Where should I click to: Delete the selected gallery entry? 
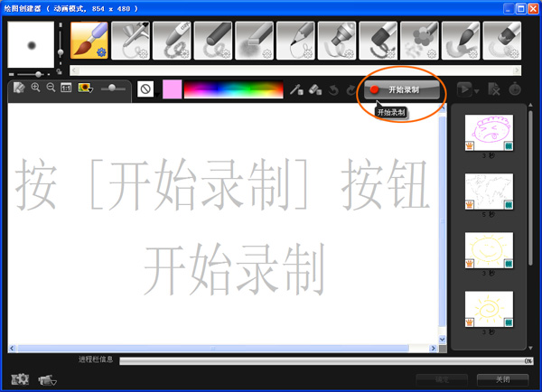point(494,90)
